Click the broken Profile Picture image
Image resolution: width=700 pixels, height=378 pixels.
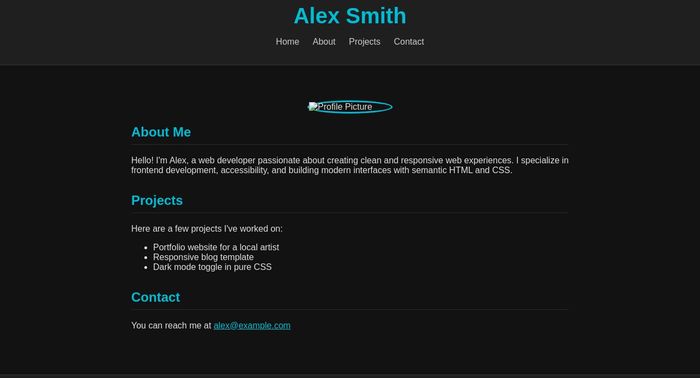pos(350,107)
